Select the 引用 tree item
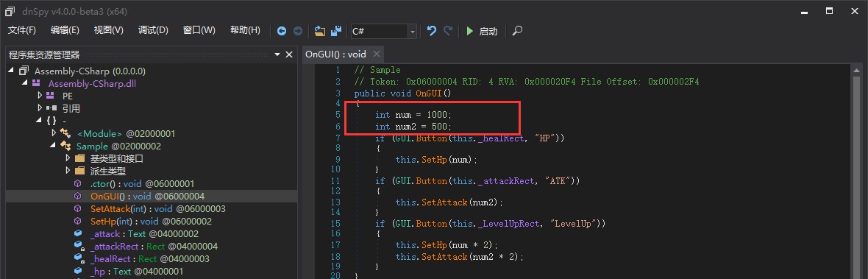This screenshot has width=868, height=279. 71,108
